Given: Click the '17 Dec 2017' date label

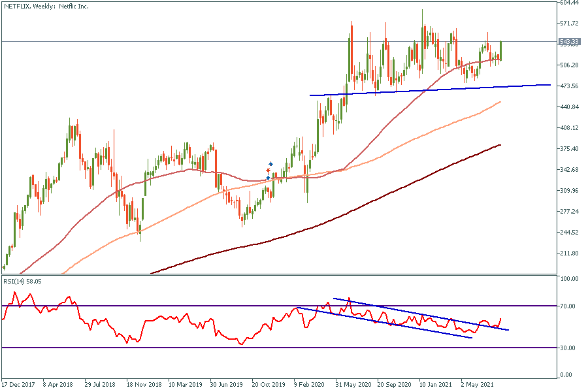Looking at the screenshot, I should [18, 385].
